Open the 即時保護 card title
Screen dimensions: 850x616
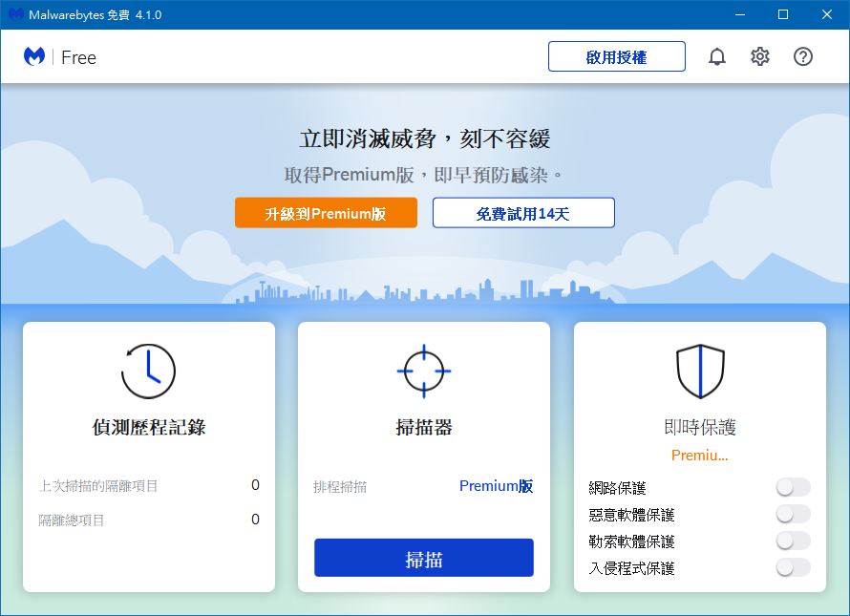tap(700, 427)
